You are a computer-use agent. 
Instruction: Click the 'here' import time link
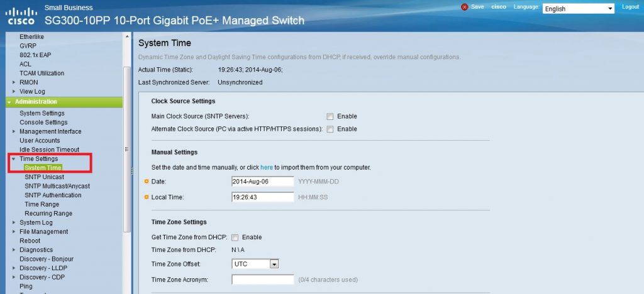tap(267, 168)
